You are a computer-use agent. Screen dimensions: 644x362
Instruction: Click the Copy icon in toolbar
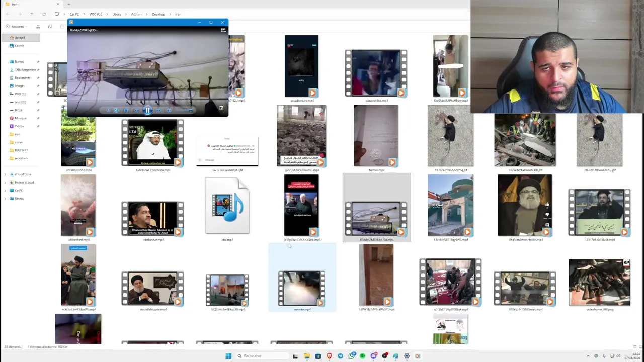[x=50, y=27]
